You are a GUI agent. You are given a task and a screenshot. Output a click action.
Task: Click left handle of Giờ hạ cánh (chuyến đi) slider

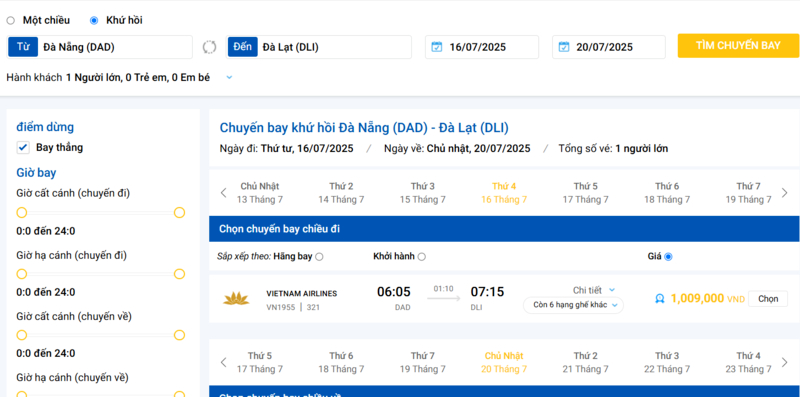click(21, 274)
